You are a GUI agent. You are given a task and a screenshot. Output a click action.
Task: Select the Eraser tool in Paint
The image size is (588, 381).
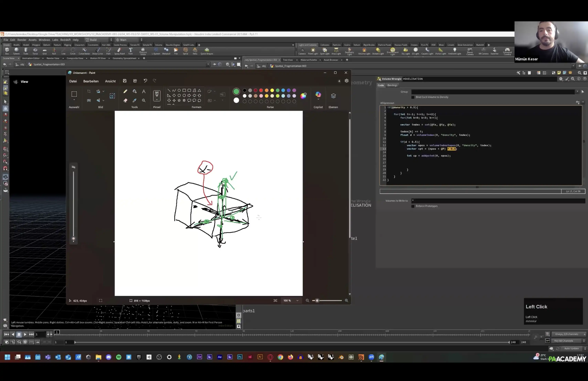125,100
